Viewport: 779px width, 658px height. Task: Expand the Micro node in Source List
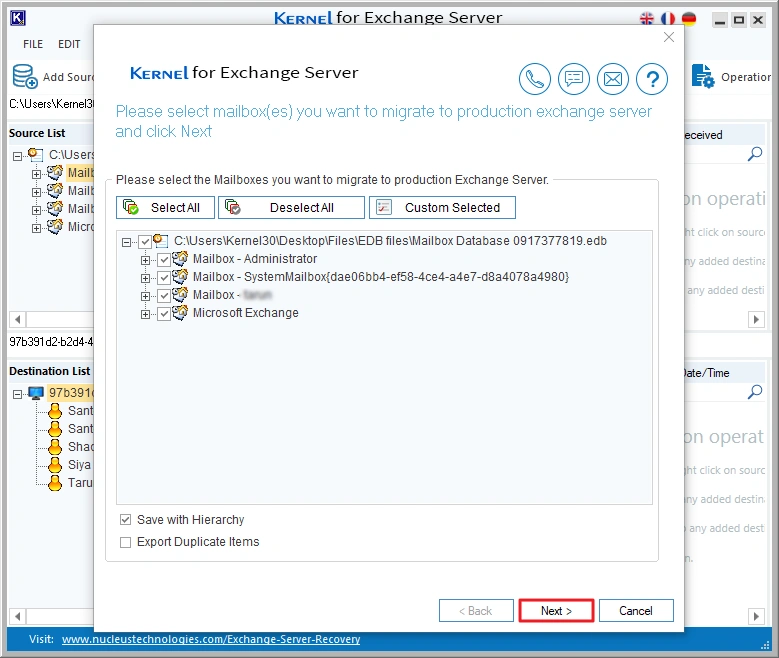pos(36,229)
